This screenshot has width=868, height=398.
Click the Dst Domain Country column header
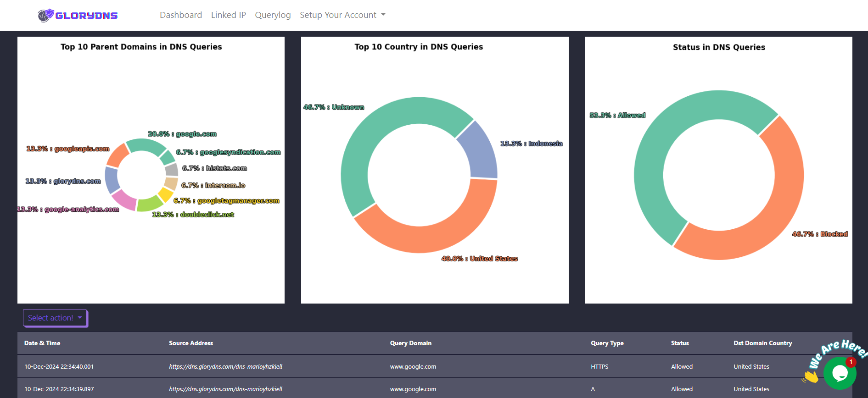763,343
